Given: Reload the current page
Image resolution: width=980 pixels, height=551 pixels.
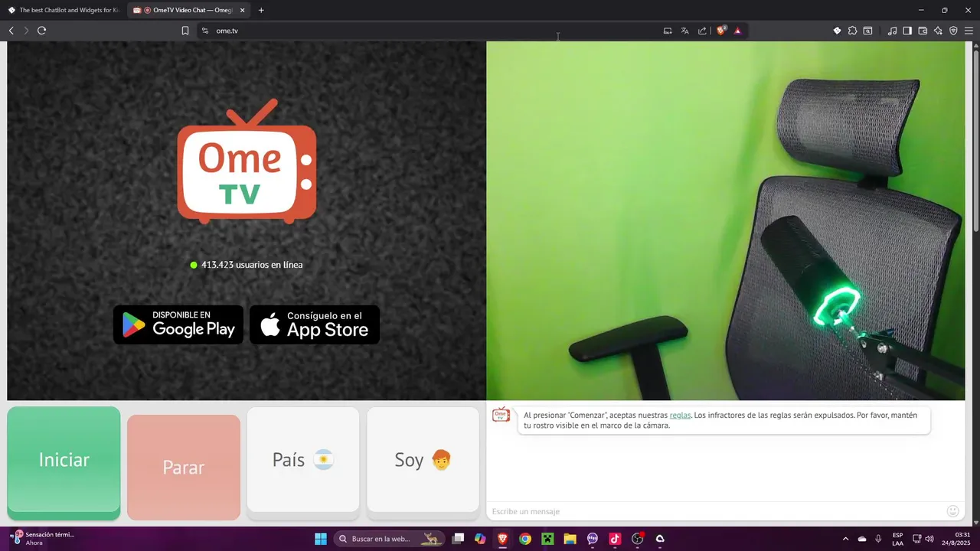Looking at the screenshot, I should point(41,31).
